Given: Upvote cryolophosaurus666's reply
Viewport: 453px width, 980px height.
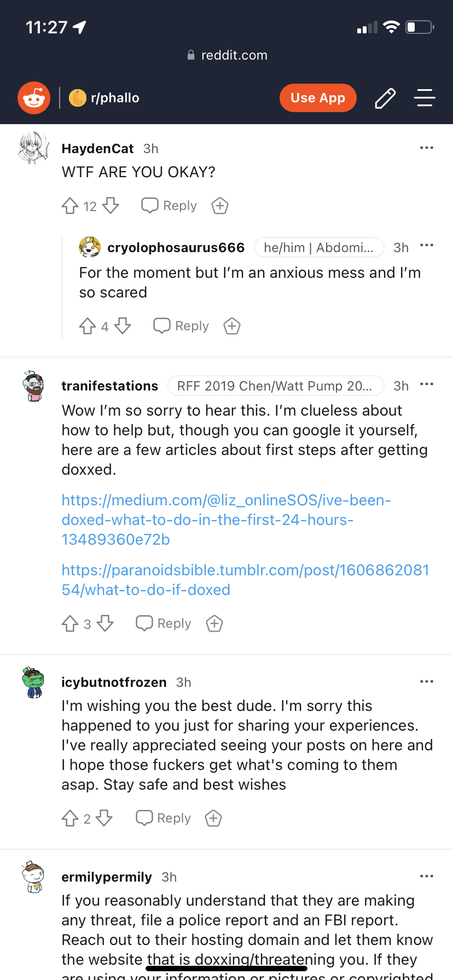Looking at the screenshot, I should [88, 326].
